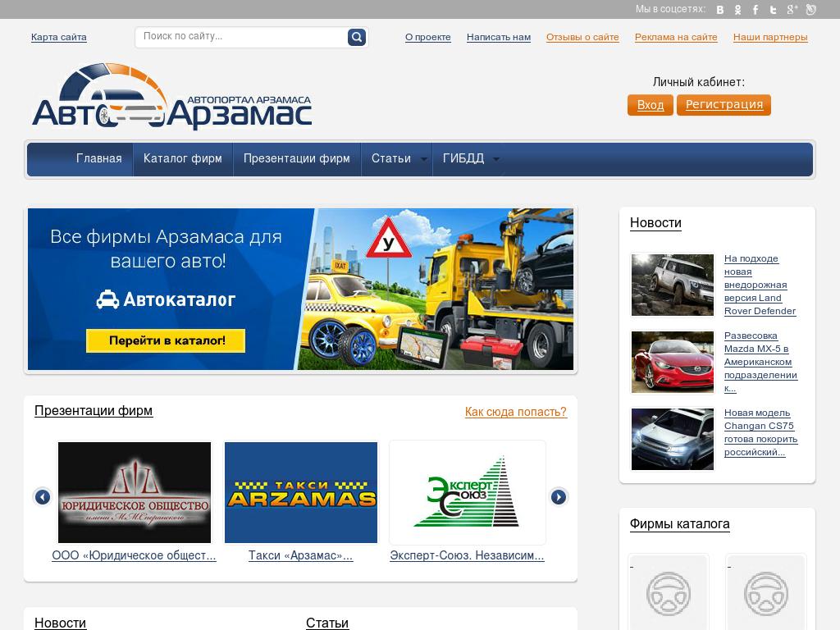The image size is (840, 630).
Task: Open the Google+ social icon
Action: click(x=791, y=9)
